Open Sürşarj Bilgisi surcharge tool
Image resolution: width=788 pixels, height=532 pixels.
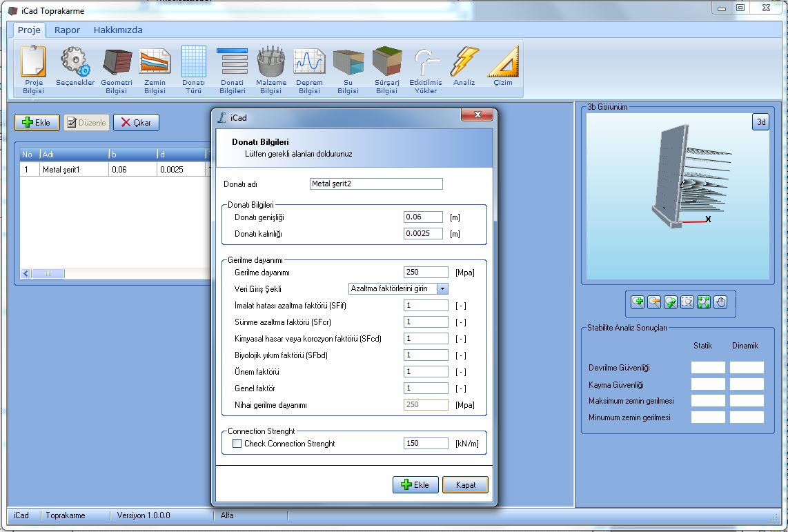pyautogui.click(x=386, y=70)
